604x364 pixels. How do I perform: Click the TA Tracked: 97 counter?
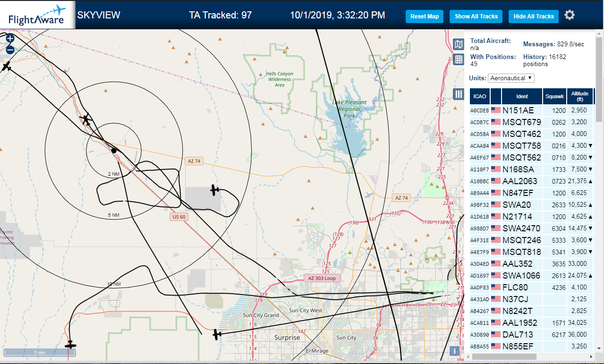[221, 15]
